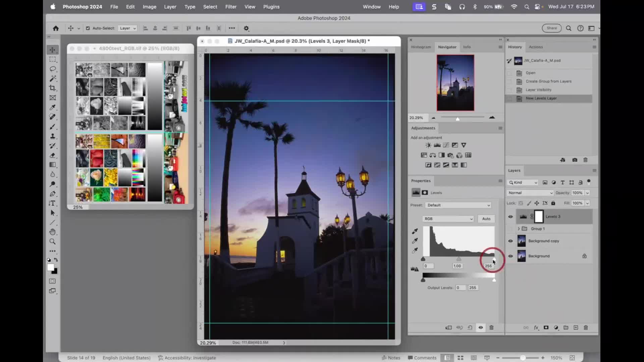Enable the Auto-Select checkbox
Viewport: 644px width, 362px height.
[x=88, y=28]
